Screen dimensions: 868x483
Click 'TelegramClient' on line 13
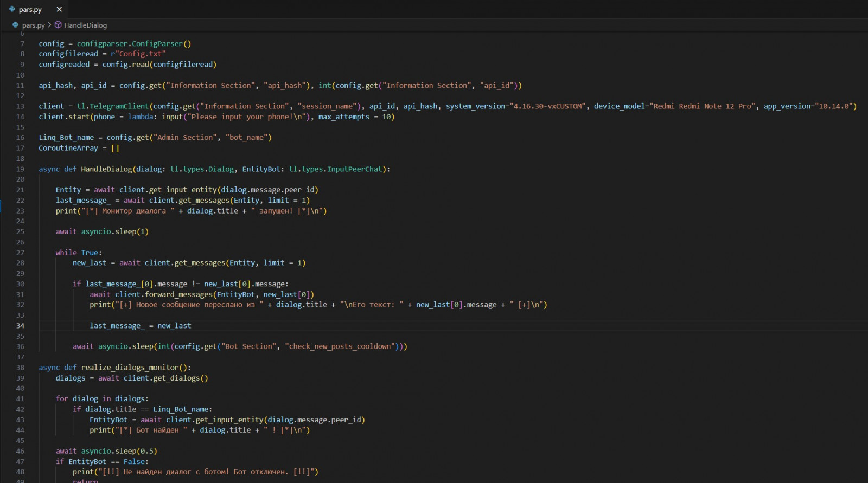click(x=119, y=106)
